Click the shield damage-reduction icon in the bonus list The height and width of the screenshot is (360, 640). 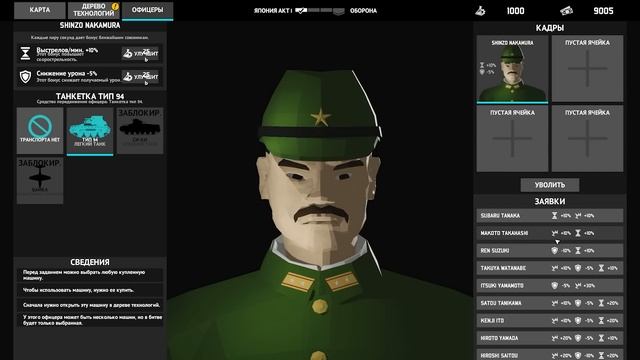click(25, 76)
